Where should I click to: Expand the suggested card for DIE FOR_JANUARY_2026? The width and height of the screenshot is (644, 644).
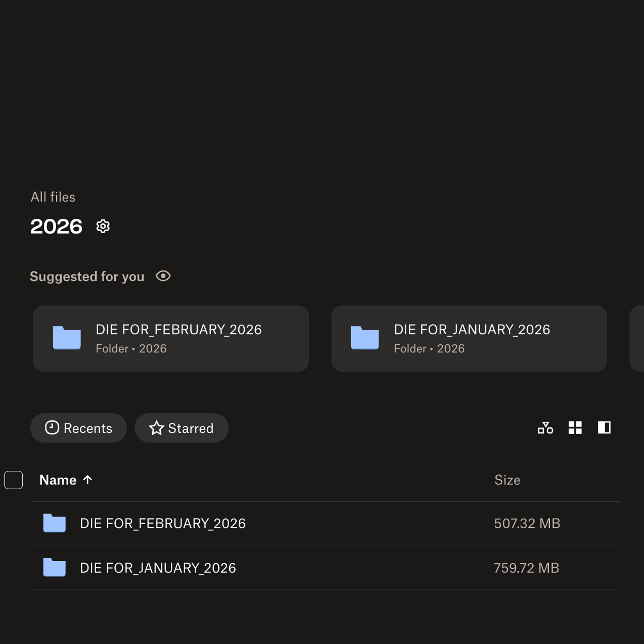pos(470,338)
